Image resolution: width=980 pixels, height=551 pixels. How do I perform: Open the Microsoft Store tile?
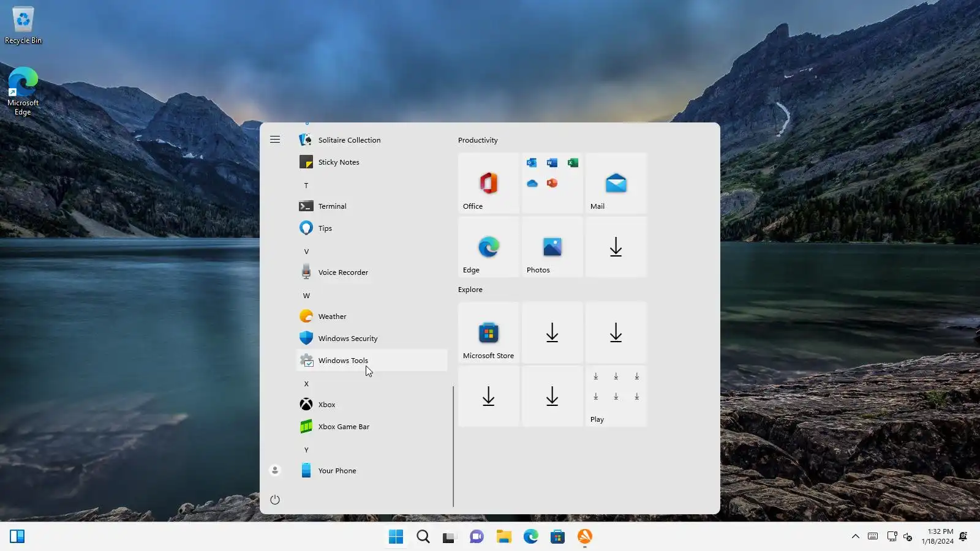(489, 332)
